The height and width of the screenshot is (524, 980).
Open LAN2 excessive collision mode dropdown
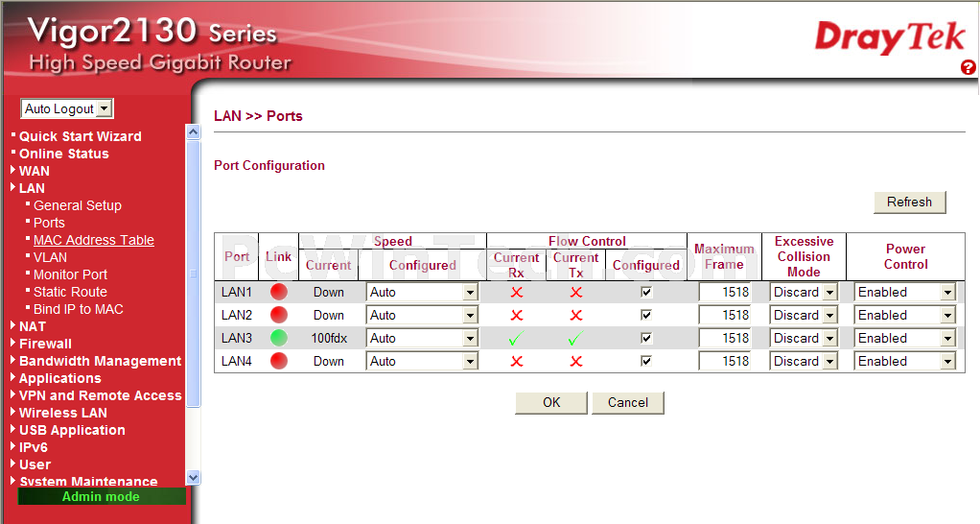[804, 315]
